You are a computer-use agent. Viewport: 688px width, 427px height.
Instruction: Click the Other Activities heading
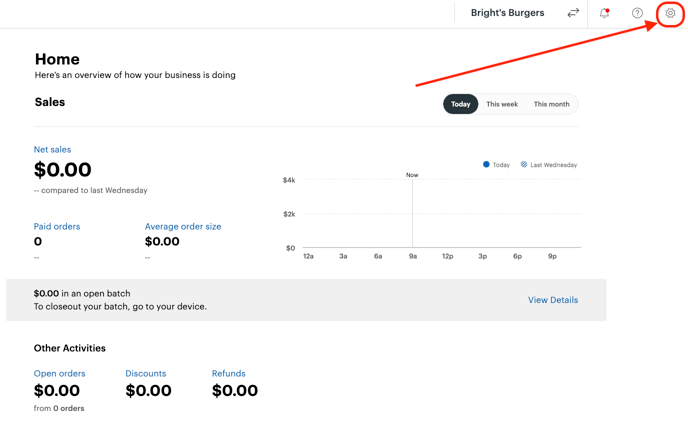tap(70, 348)
